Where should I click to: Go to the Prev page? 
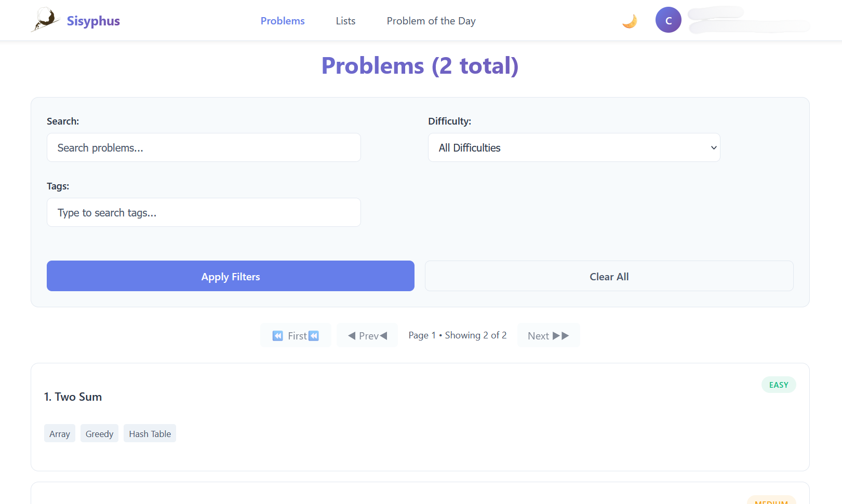[367, 335]
